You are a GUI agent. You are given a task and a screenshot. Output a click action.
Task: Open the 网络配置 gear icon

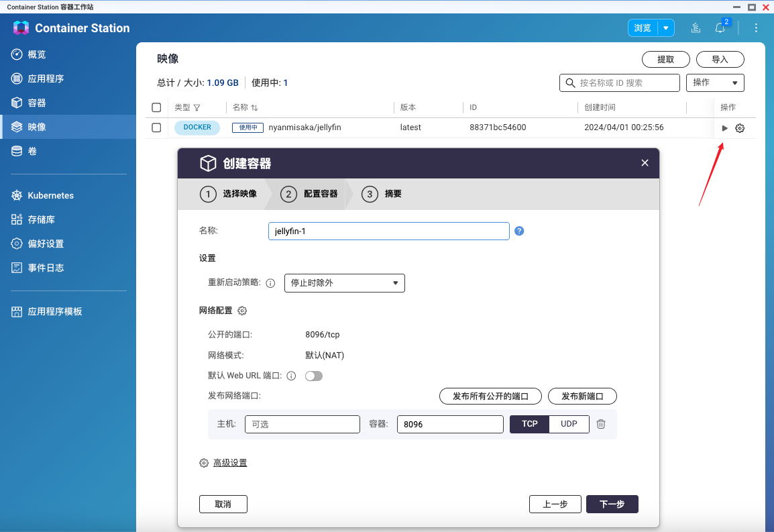click(x=242, y=311)
